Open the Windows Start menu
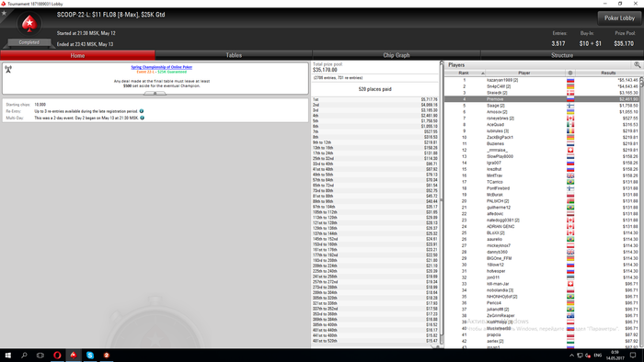The image size is (644, 362). click(7, 356)
